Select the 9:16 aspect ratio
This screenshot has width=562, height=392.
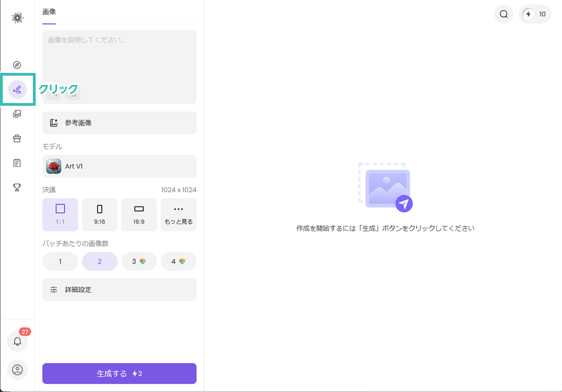[100, 214]
